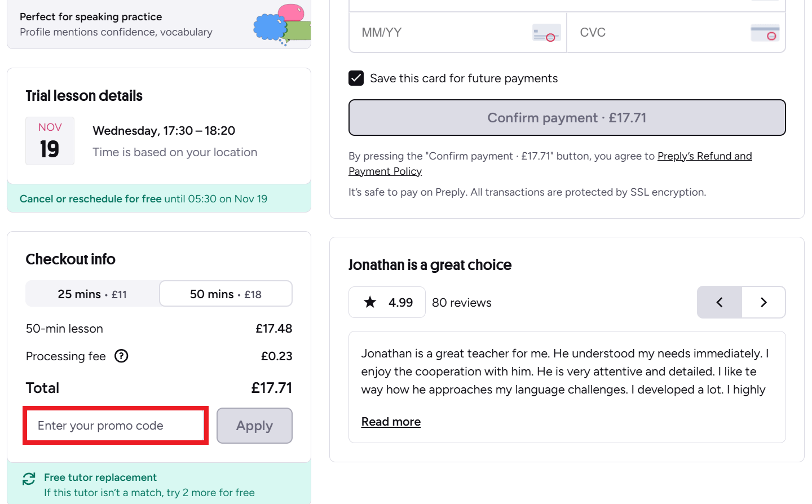
Task: Click the CVC card hint icon
Action: pos(765,33)
